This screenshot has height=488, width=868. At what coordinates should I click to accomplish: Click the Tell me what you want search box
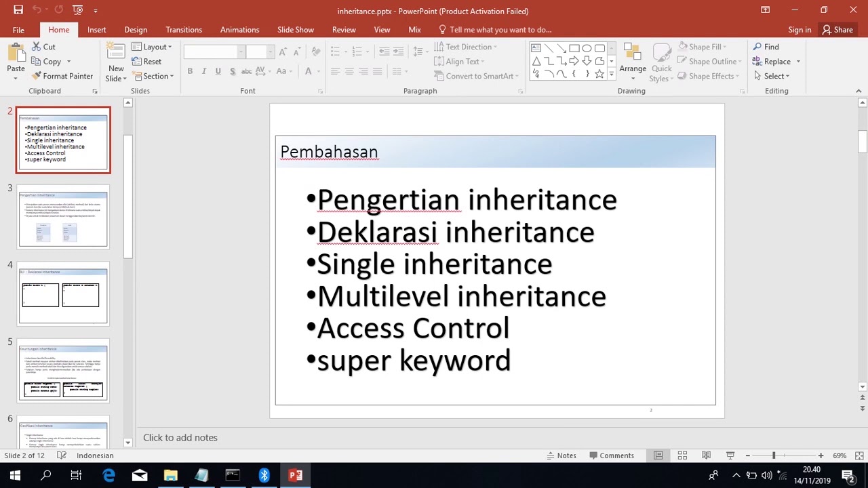tap(495, 30)
